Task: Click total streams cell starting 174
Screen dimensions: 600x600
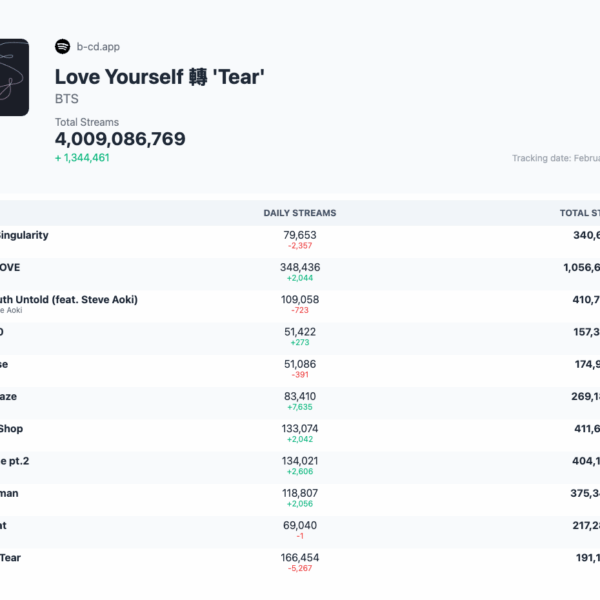Action: [x=587, y=364]
